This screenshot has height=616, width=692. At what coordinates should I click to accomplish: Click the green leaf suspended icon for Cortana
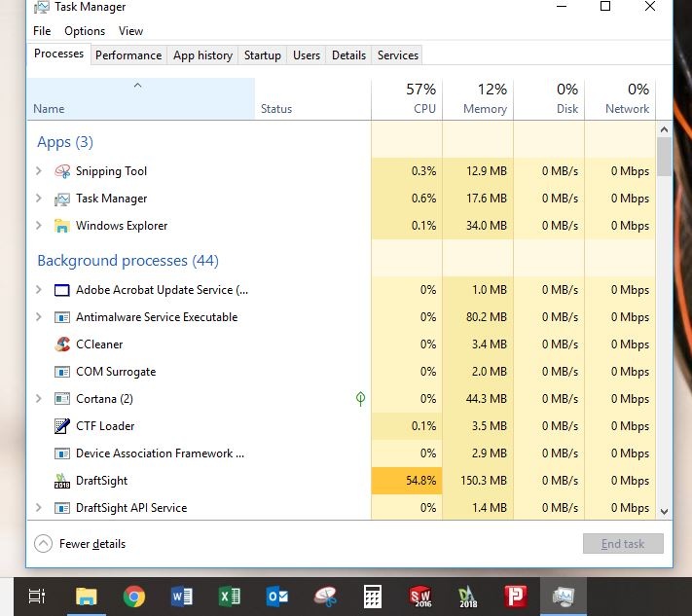(x=360, y=399)
